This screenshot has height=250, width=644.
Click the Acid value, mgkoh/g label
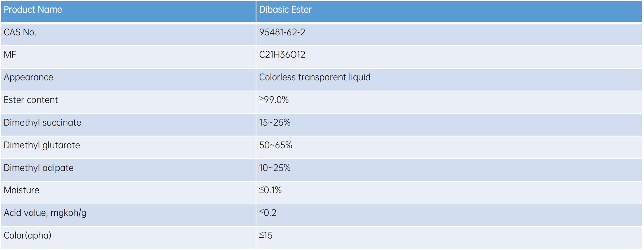click(45, 213)
